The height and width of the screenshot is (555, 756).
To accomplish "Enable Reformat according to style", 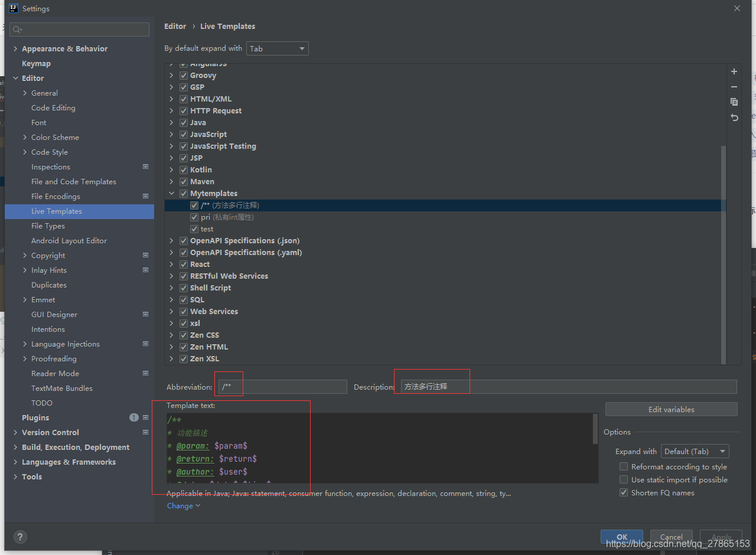I will pos(624,466).
